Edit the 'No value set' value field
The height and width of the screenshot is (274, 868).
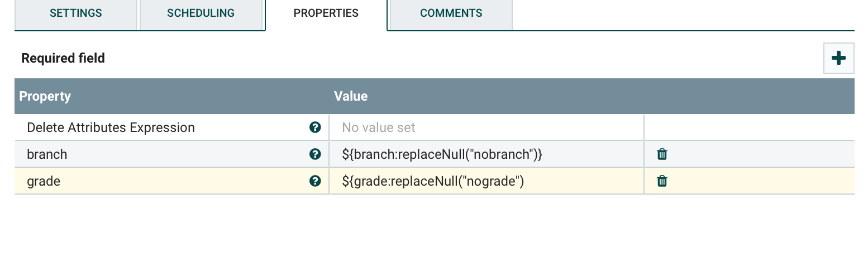(486, 127)
